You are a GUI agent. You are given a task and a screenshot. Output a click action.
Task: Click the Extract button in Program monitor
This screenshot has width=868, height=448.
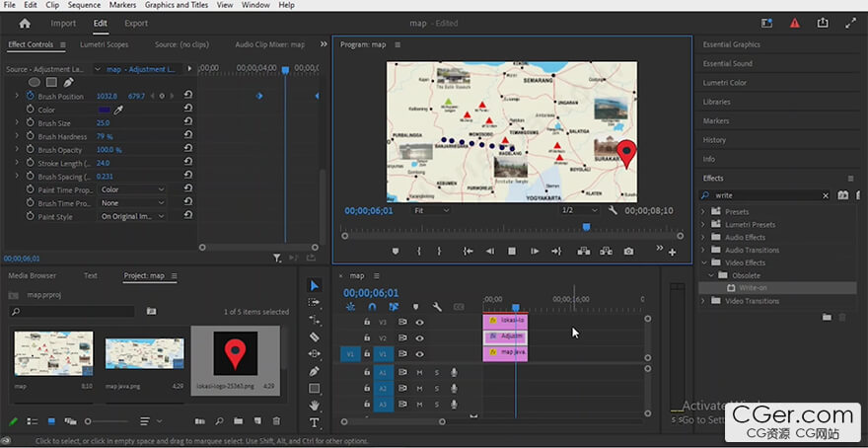click(x=606, y=252)
